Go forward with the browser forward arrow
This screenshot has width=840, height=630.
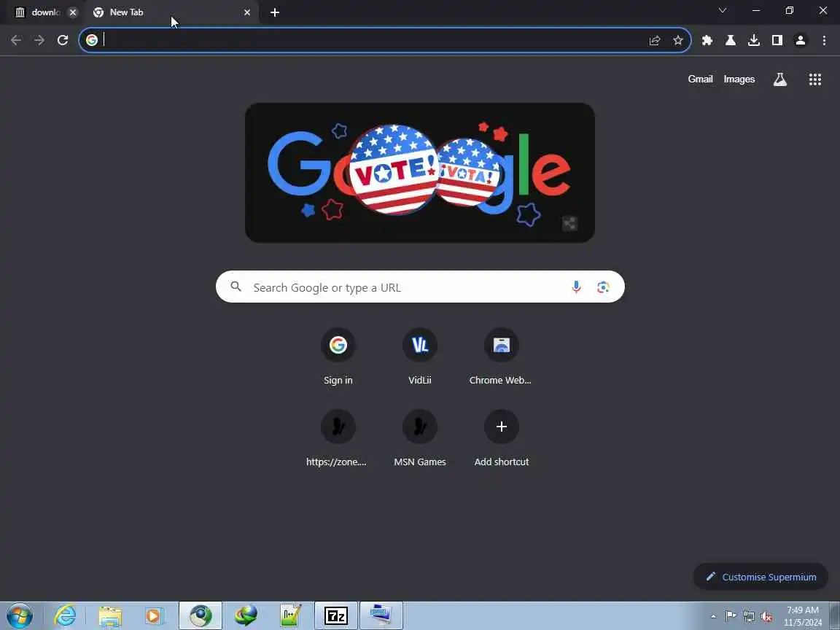coord(39,40)
